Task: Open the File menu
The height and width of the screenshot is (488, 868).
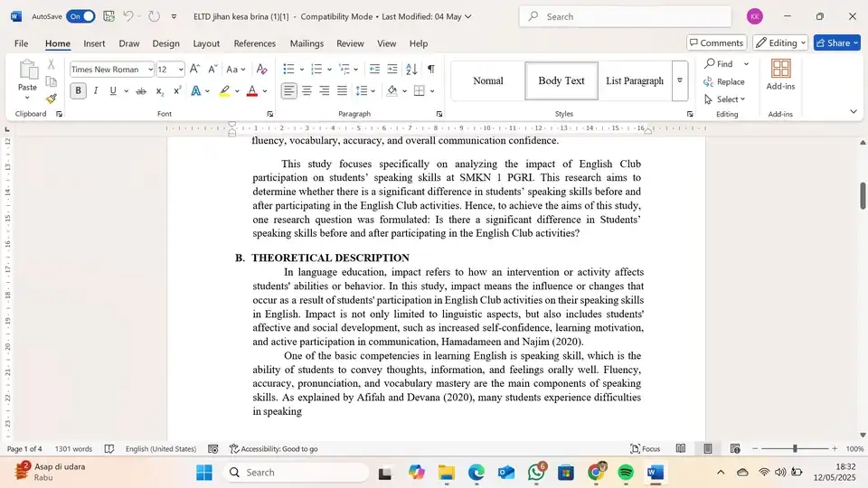Action: [x=21, y=43]
